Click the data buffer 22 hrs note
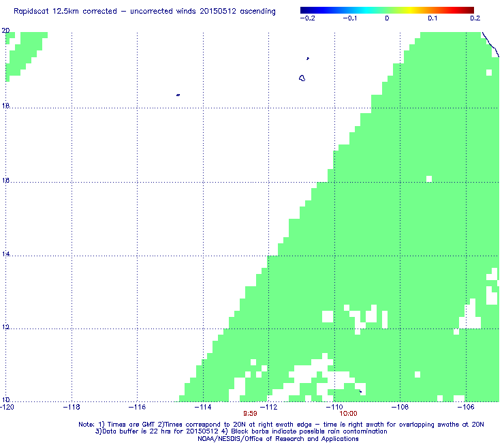This screenshot has width=504, height=443. point(241,431)
